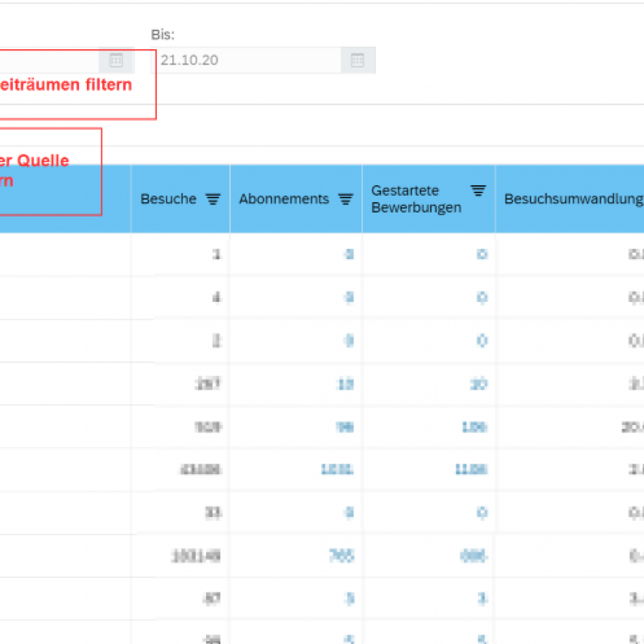Screen dimensions: 644x644
Task: Select the Besuchsumwandlung column header
Action: coord(573,200)
